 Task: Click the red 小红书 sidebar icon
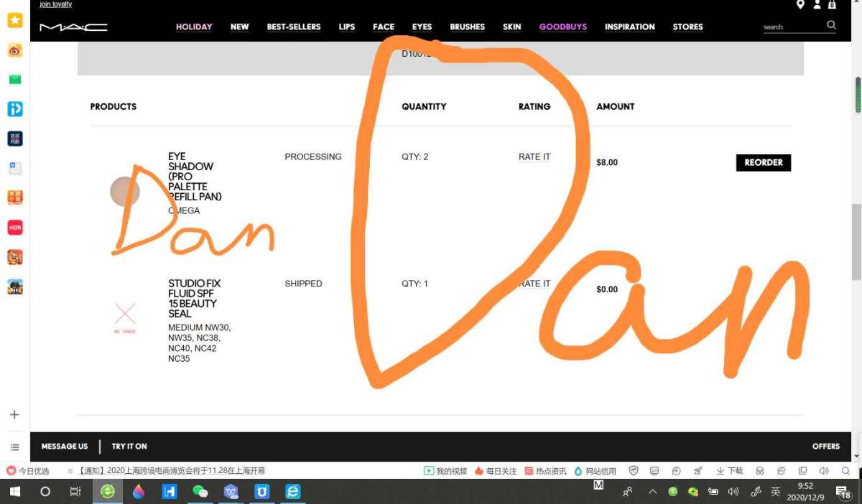(x=14, y=228)
